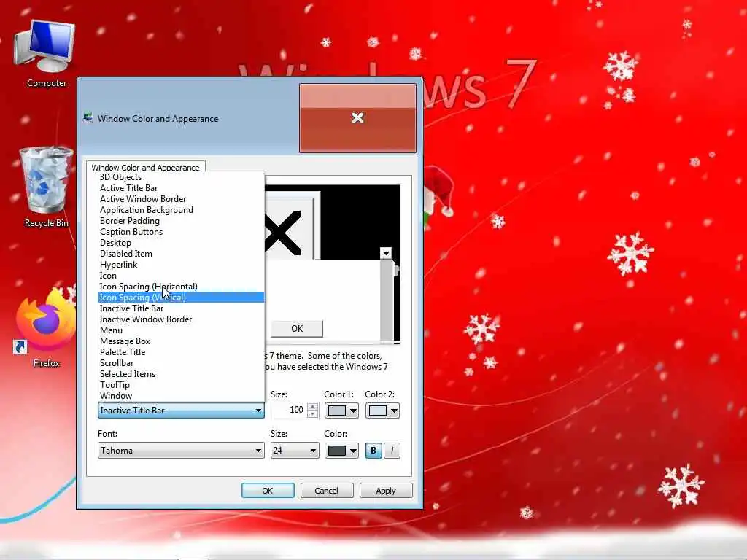Screen dimensions: 747x560
Task: Pick the Icon list entry
Action: [181, 276]
